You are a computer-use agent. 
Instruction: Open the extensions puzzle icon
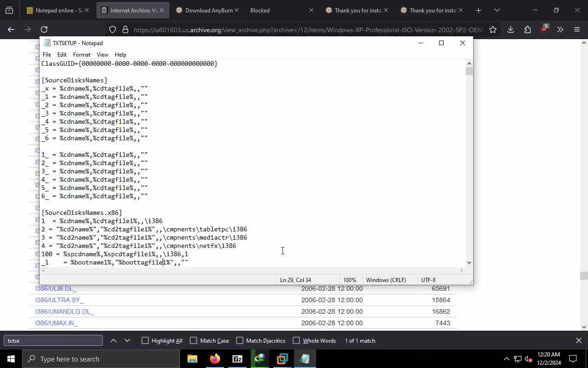pos(527,29)
